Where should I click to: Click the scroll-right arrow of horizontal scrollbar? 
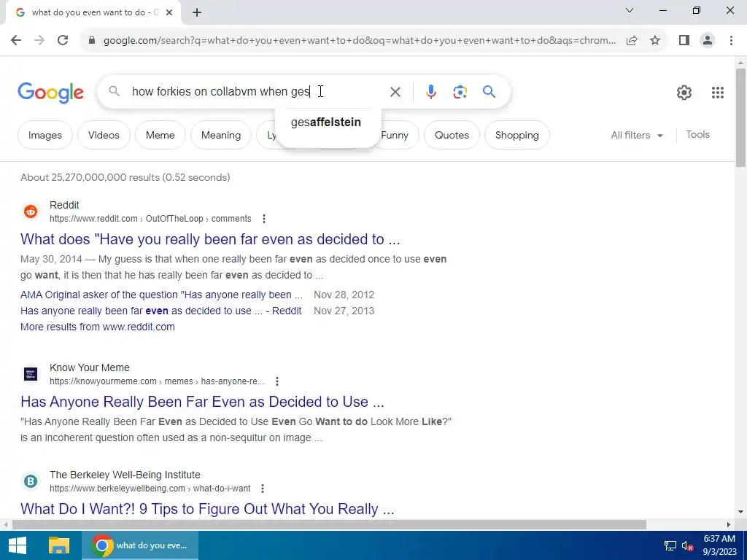tap(729, 524)
